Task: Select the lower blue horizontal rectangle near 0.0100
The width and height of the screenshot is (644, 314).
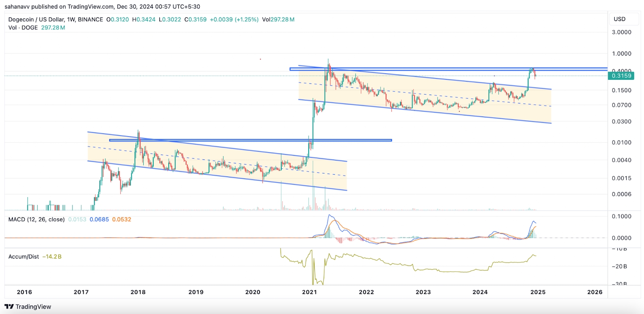Action: (250, 140)
